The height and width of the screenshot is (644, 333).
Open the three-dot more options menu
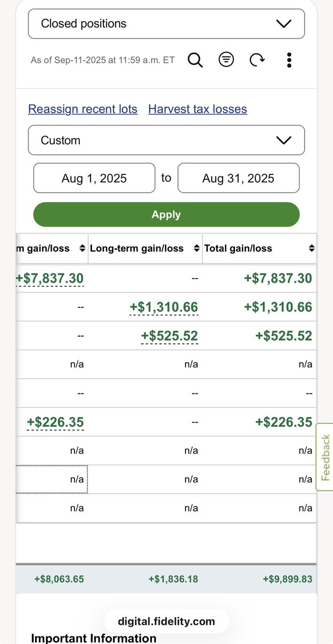pyautogui.click(x=289, y=60)
